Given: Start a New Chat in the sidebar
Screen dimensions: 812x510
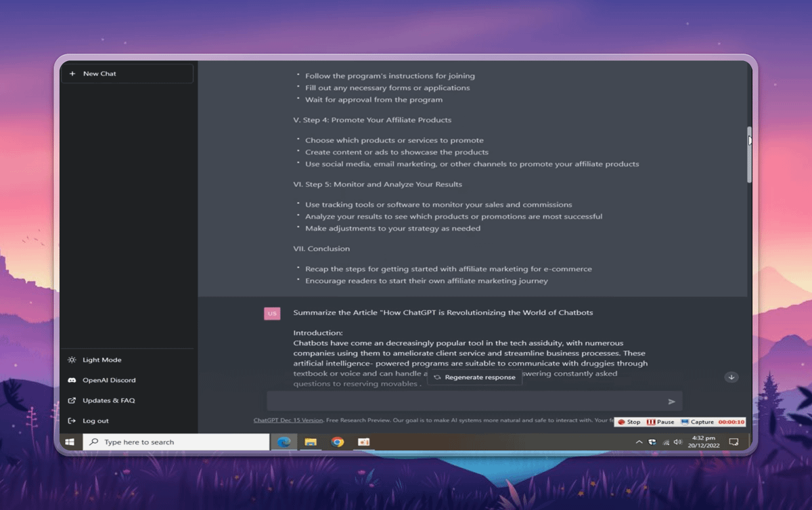Looking at the screenshot, I should [127, 74].
